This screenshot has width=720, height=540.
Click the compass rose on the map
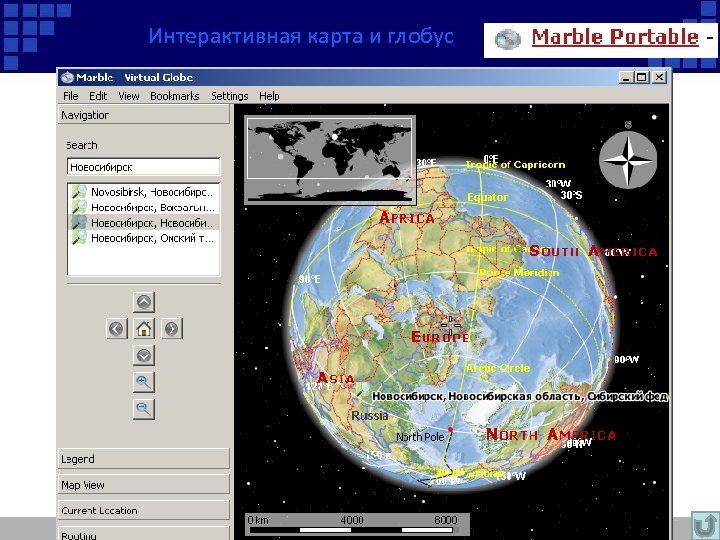click(628, 160)
